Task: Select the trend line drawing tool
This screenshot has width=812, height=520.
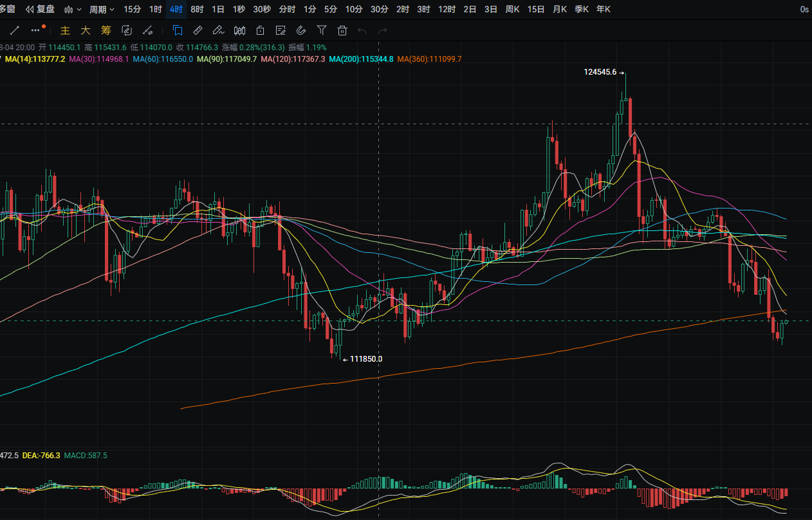Action: pyautogui.click(x=15, y=30)
